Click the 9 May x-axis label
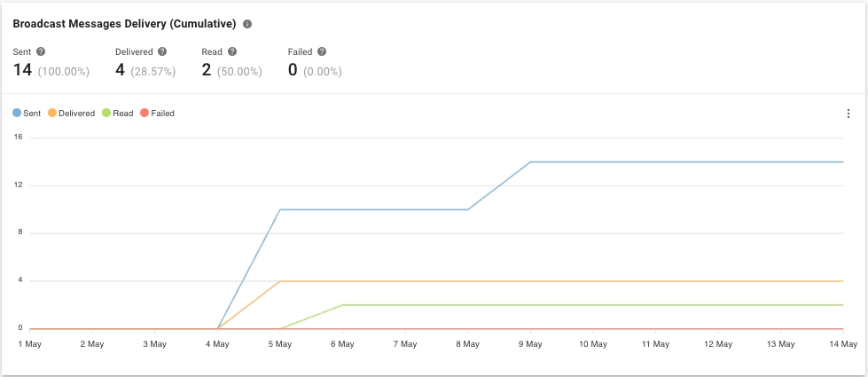Viewport: 868px width, 377px height. (x=530, y=343)
